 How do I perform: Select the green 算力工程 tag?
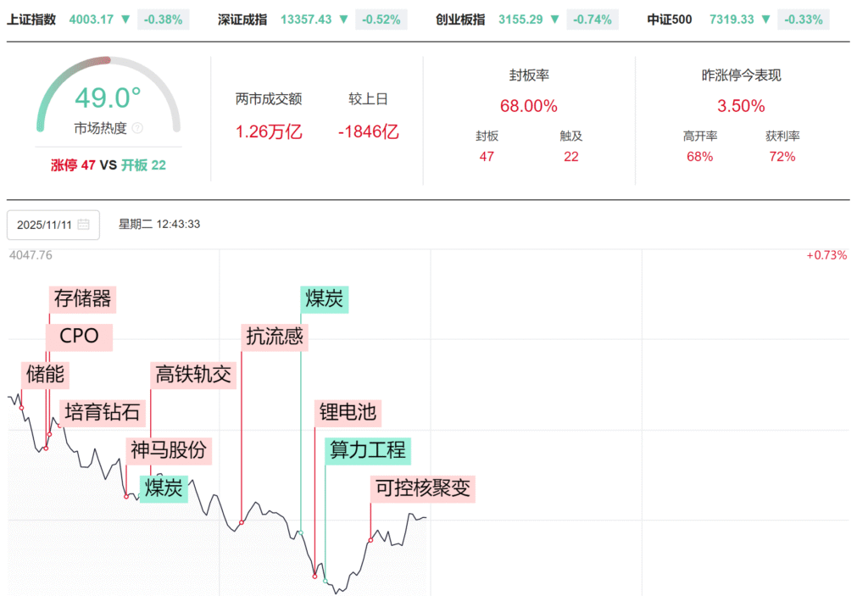coord(368,450)
